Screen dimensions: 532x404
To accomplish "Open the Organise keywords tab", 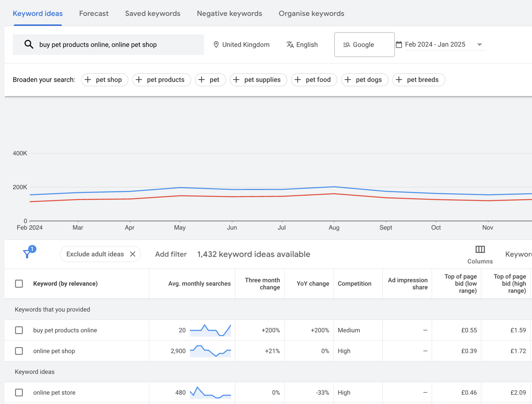I will [x=311, y=14].
